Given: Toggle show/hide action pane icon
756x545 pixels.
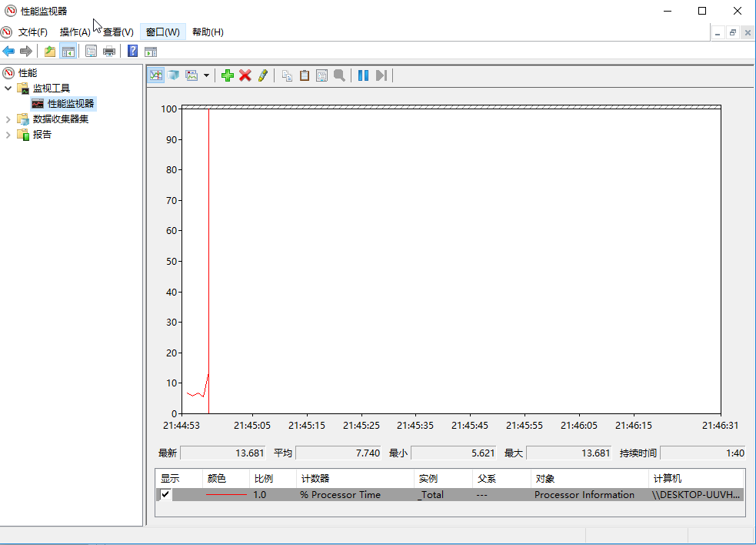Looking at the screenshot, I should (151, 51).
